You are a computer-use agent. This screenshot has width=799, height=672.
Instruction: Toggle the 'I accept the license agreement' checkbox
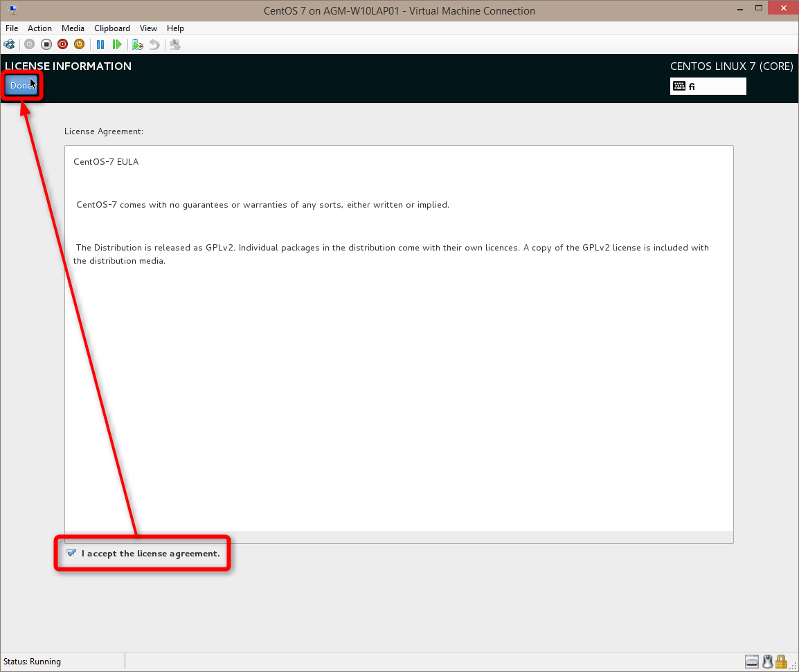click(x=71, y=553)
